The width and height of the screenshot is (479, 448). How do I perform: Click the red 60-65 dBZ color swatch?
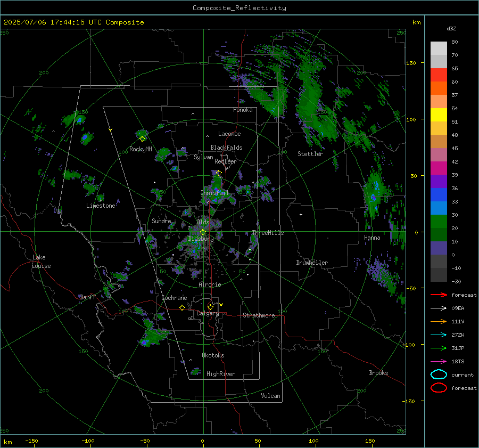click(x=439, y=75)
